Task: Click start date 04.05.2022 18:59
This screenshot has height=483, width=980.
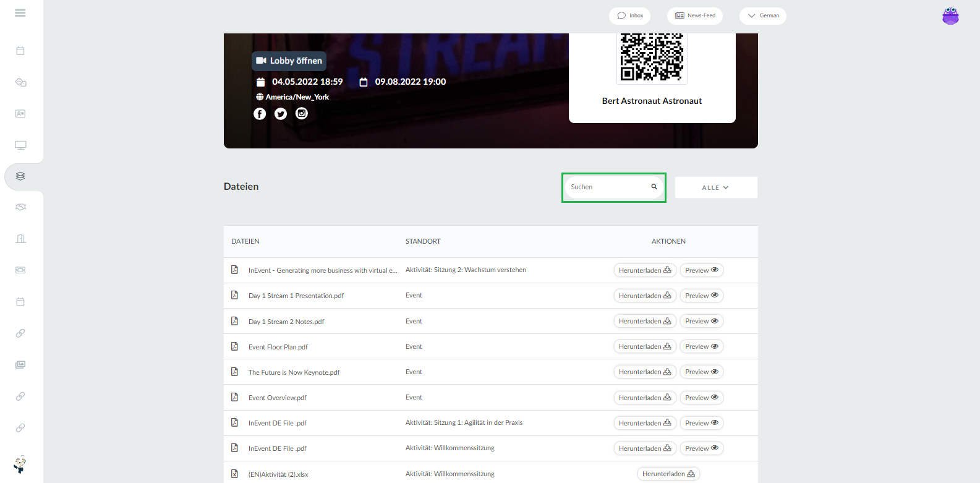Action: click(x=307, y=82)
